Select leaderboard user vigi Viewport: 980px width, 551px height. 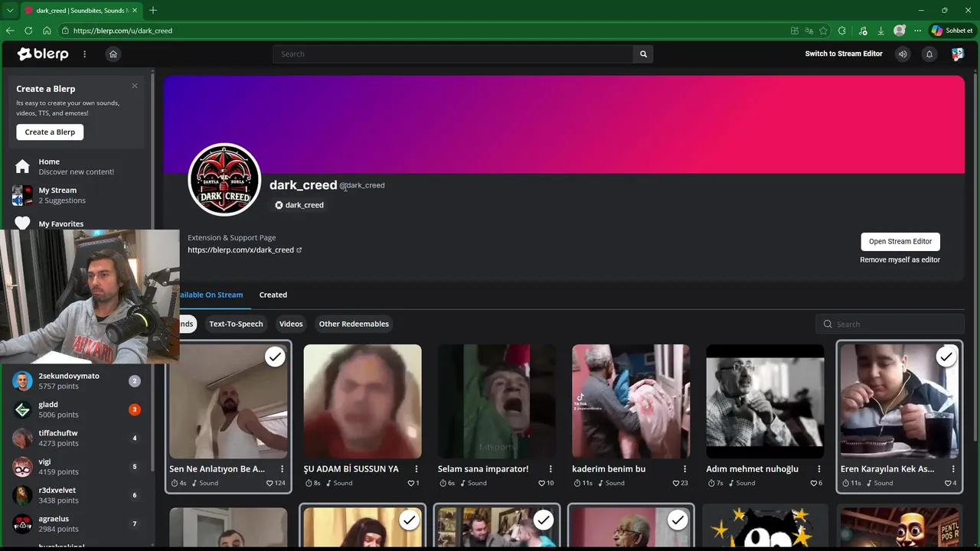click(77, 467)
